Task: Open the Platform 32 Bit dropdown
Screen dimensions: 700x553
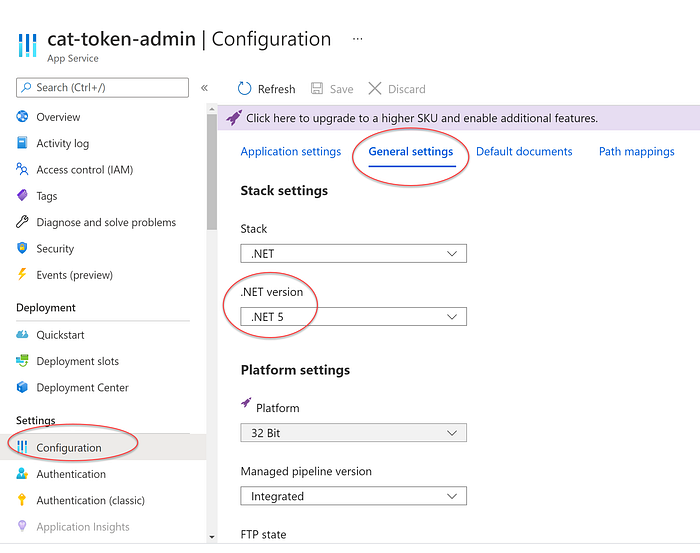Action: (x=353, y=433)
